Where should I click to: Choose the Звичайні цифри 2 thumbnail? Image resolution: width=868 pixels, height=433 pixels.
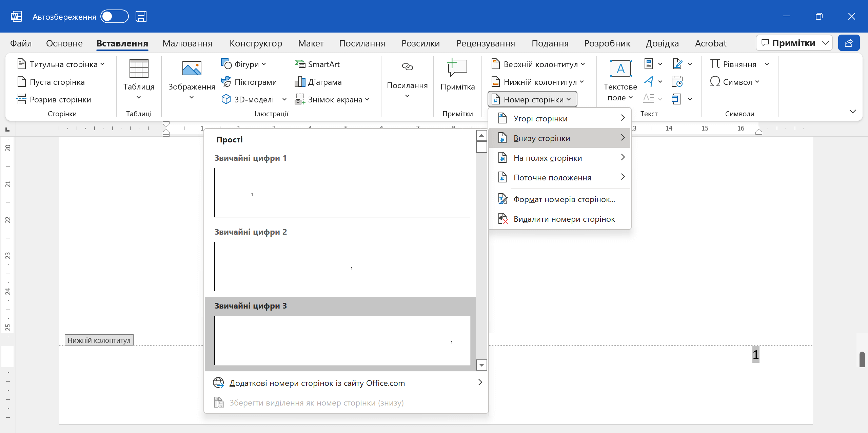(x=342, y=266)
